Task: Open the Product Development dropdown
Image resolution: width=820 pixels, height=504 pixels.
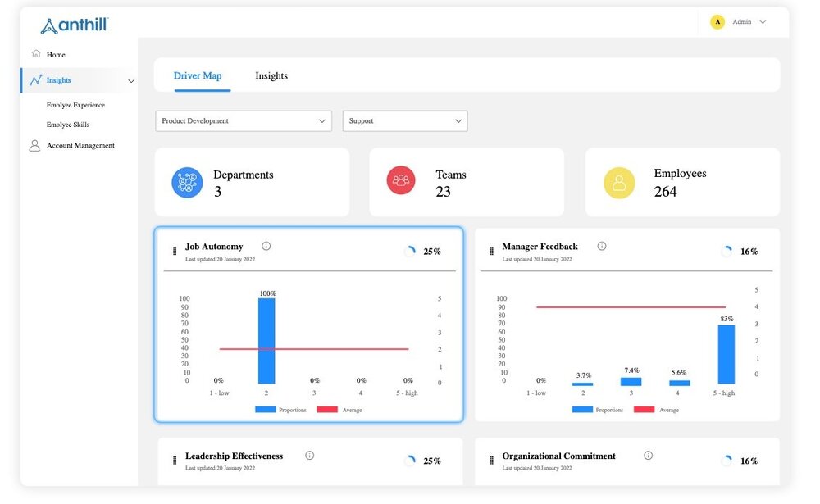Action: (244, 121)
